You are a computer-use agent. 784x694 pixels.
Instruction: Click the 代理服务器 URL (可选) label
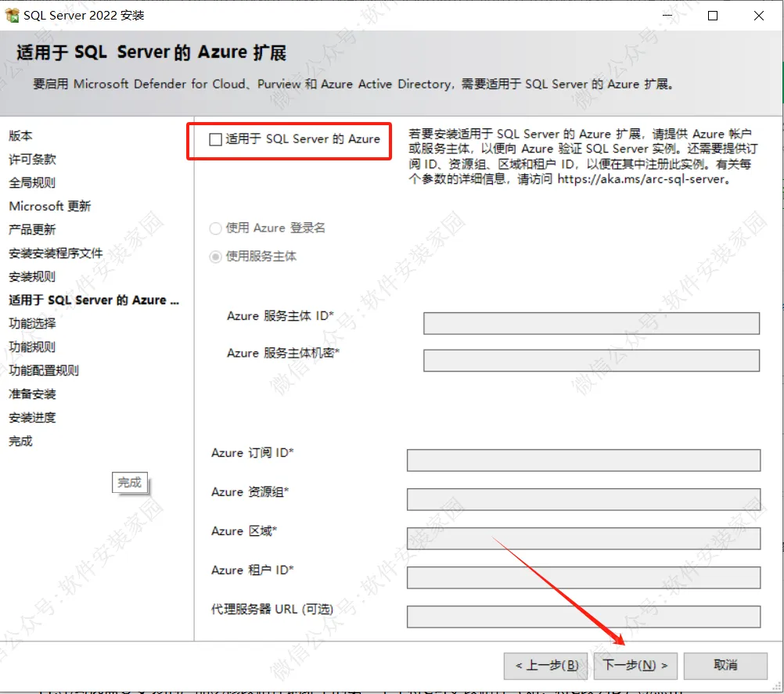pos(272,609)
